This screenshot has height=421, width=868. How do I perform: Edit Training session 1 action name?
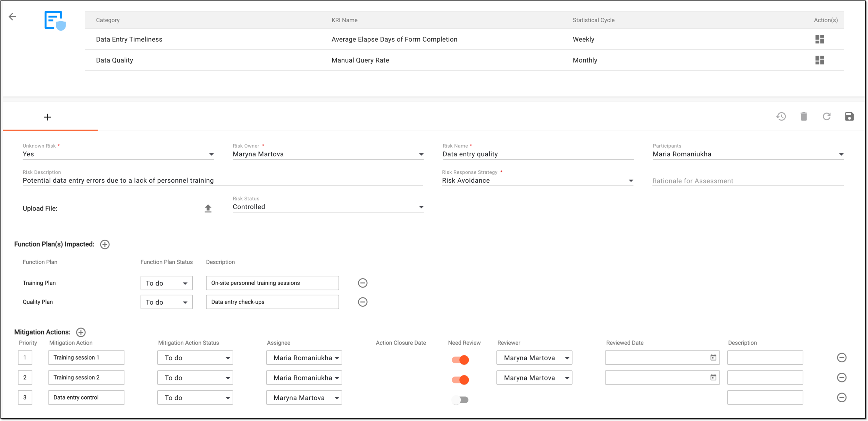(86, 358)
